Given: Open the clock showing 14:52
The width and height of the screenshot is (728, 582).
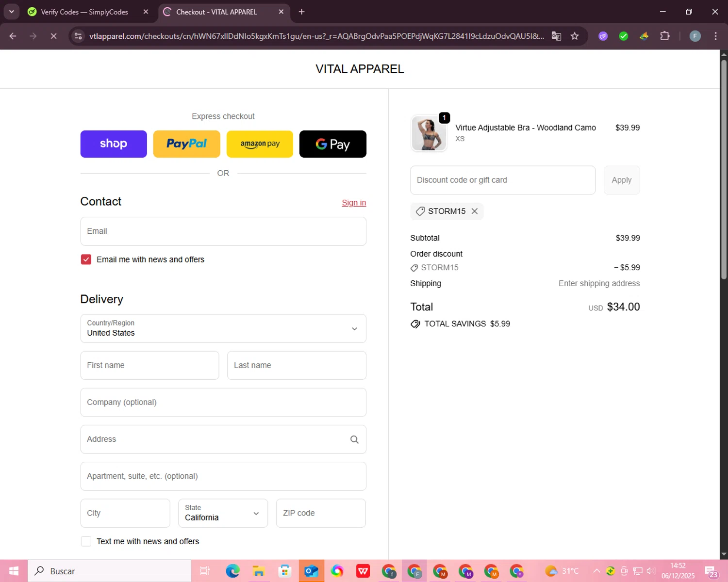Looking at the screenshot, I should point(678,571).
